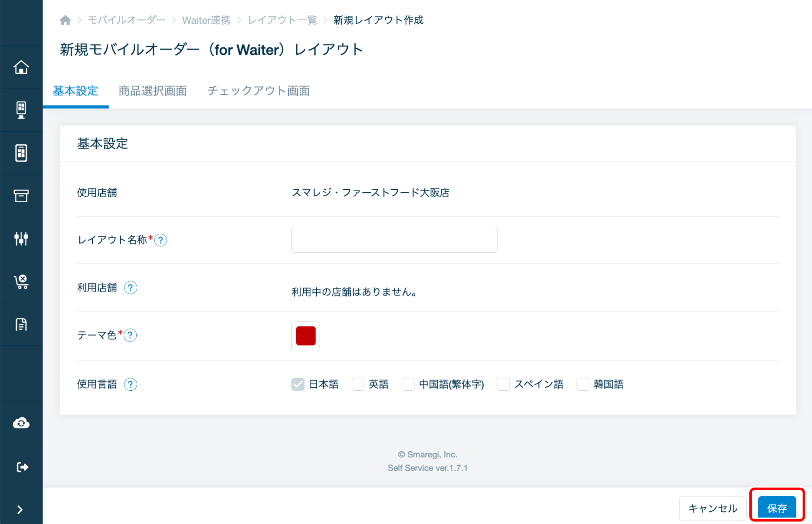Screen dimensions: 812x524
Task: Open the document report sidebar icon
Action: tap(21, 324)
